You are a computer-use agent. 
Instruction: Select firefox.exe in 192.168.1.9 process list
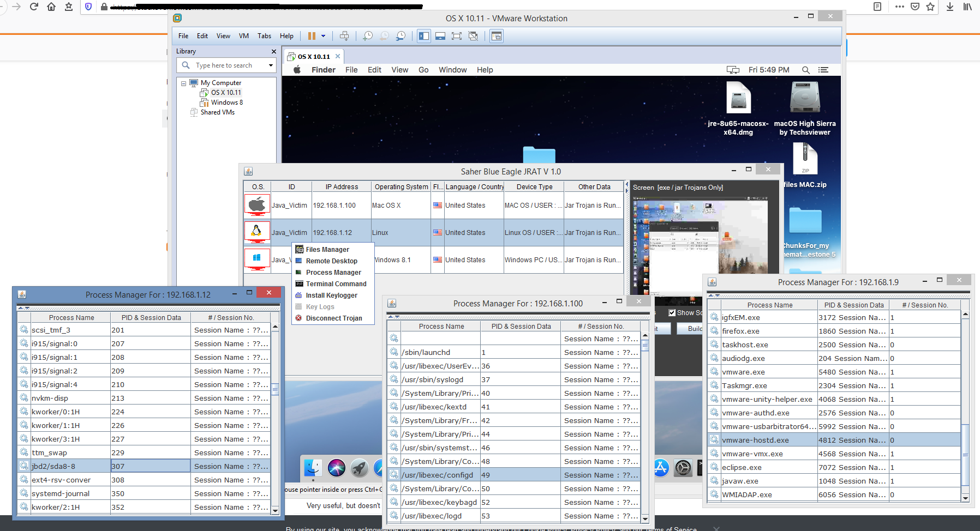[834, 331]
